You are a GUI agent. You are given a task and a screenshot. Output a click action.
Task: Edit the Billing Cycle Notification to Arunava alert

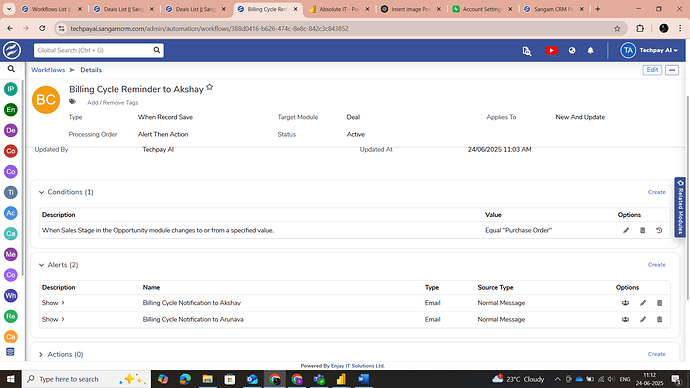point(643,319)
